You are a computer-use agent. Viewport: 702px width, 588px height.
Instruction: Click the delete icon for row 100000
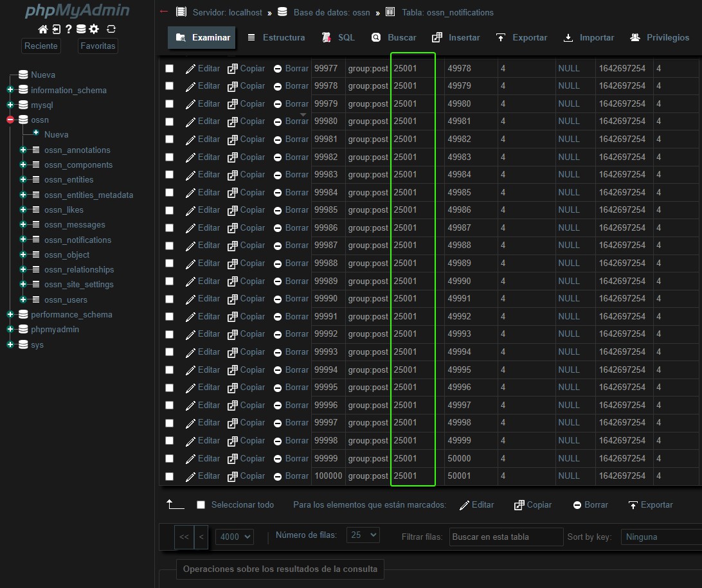(278, 476)
